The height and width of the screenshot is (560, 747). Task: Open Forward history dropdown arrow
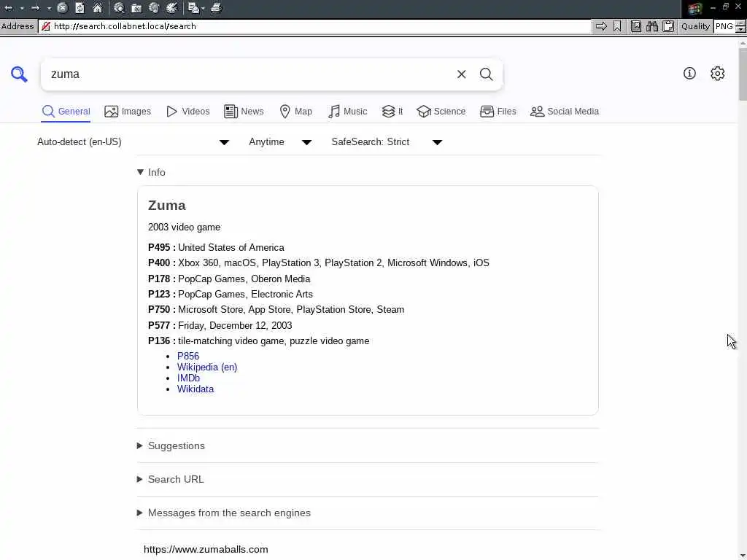point(49,8)
